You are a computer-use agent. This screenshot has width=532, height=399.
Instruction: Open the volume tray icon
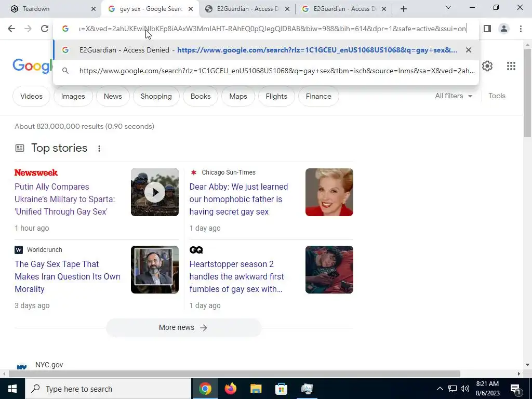(x=465, y=389)
